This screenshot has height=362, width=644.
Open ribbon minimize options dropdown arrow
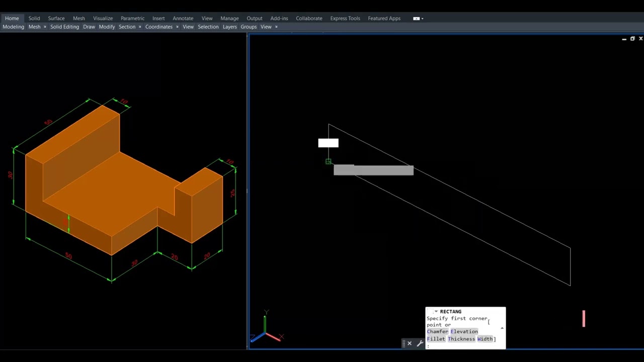point(422,19)
